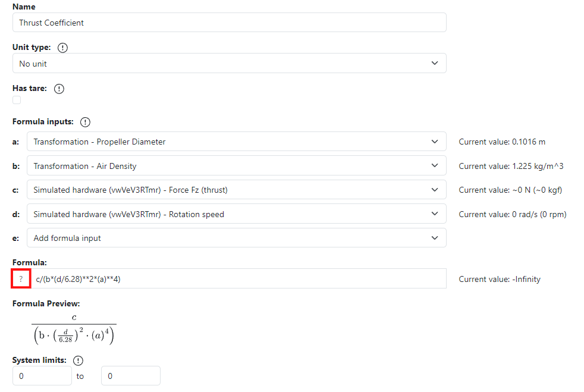Select the Name field containing Thrust Coefficient
584x392 pixels.
point(229,22)
